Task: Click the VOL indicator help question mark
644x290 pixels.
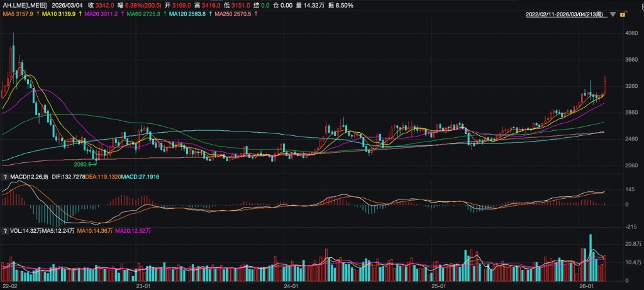Action: (5, 231)
